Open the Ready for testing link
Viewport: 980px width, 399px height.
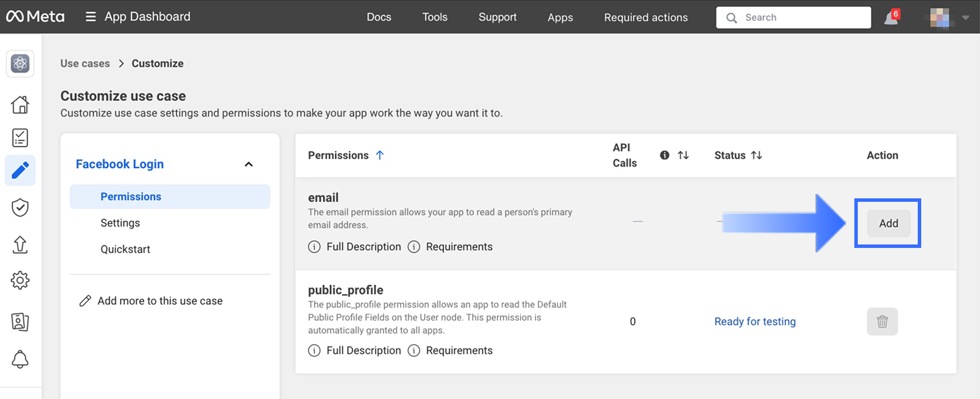[x=755, y=322]
